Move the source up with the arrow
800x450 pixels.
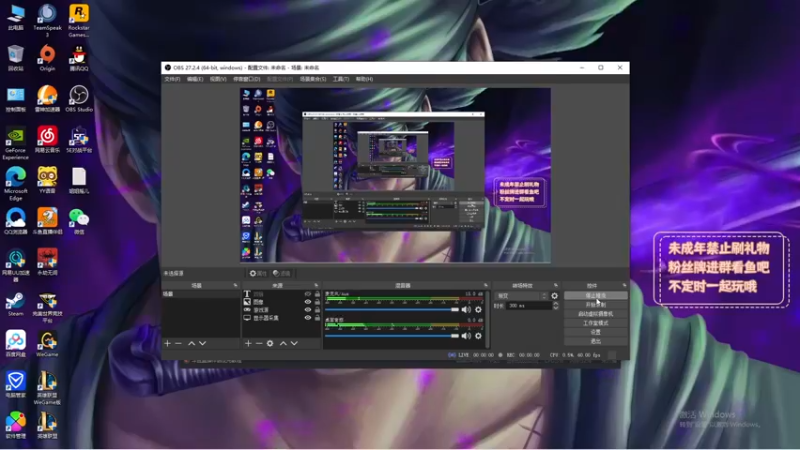[283, 343]
